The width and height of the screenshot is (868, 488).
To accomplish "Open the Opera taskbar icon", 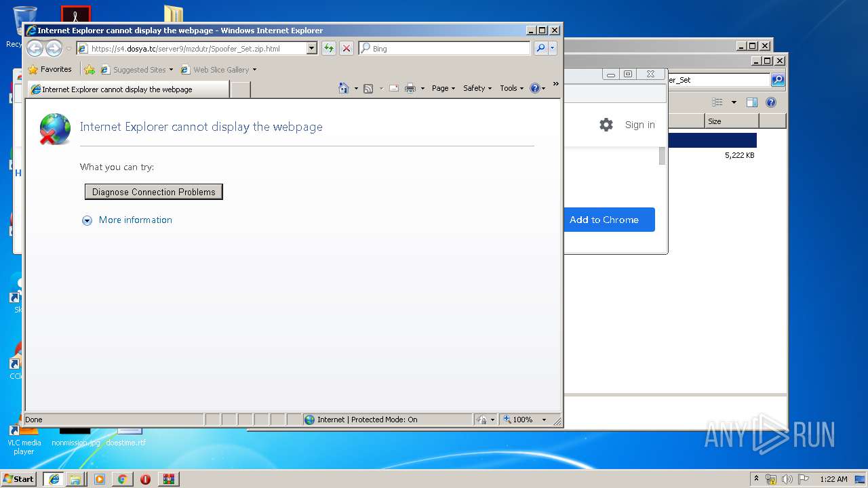I will 145,479.
